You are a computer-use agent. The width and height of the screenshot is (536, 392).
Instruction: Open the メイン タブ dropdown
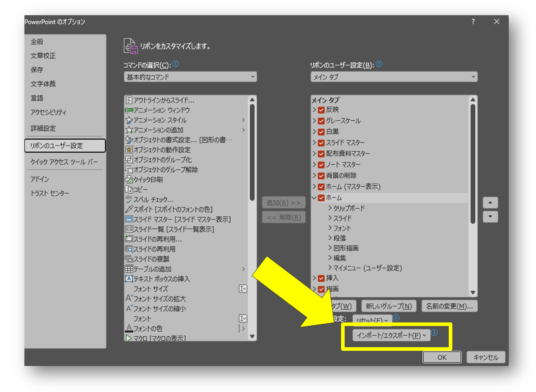coord(394,77)
